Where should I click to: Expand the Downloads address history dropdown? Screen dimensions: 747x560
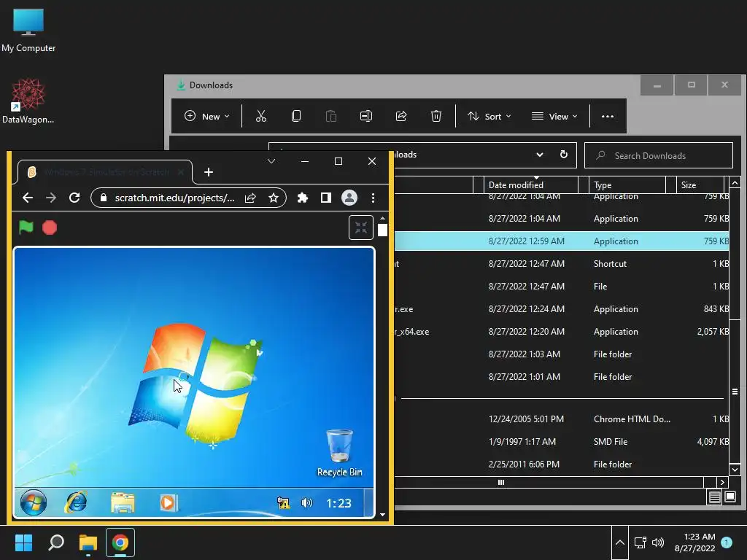[x=540, y=155]
